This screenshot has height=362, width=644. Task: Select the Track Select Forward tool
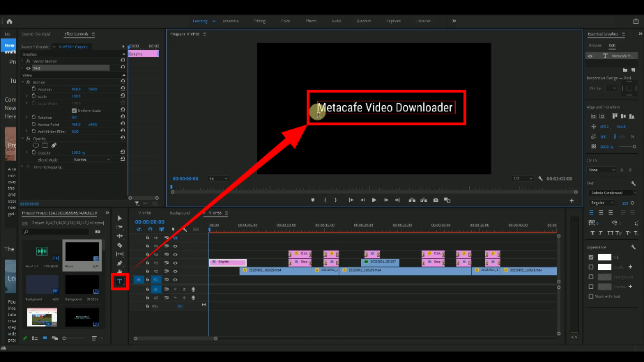119,226
